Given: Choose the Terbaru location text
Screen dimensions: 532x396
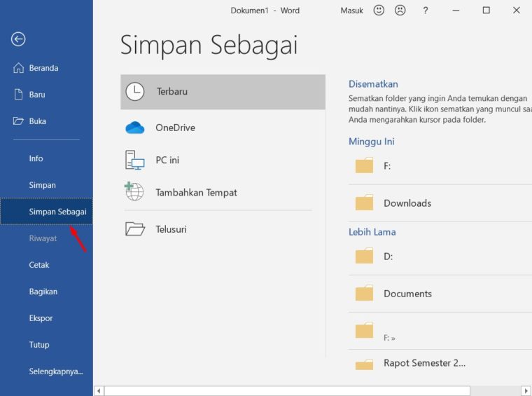Looking at the screenshot, I should (x=172, y=91).
